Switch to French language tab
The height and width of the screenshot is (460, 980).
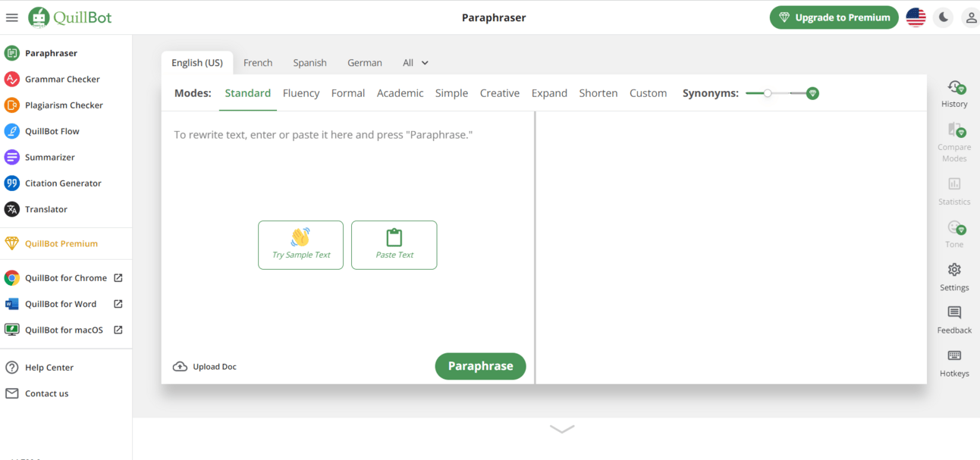258,63
